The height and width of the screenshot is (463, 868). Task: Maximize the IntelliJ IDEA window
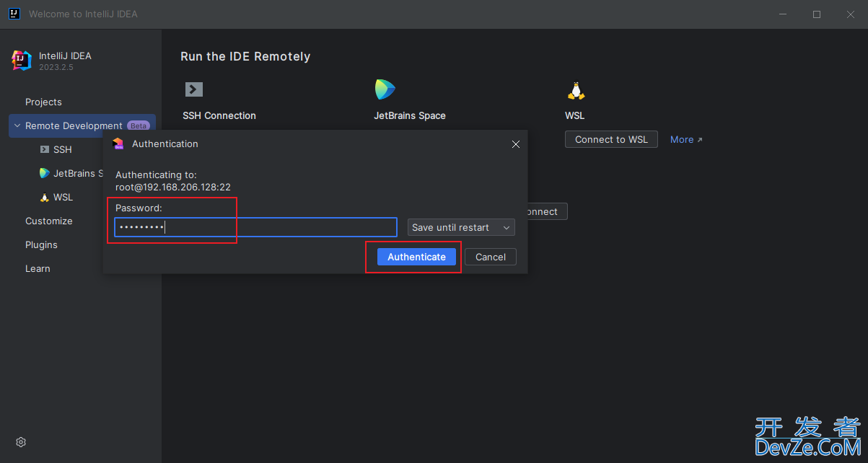(x=817, y=14)
